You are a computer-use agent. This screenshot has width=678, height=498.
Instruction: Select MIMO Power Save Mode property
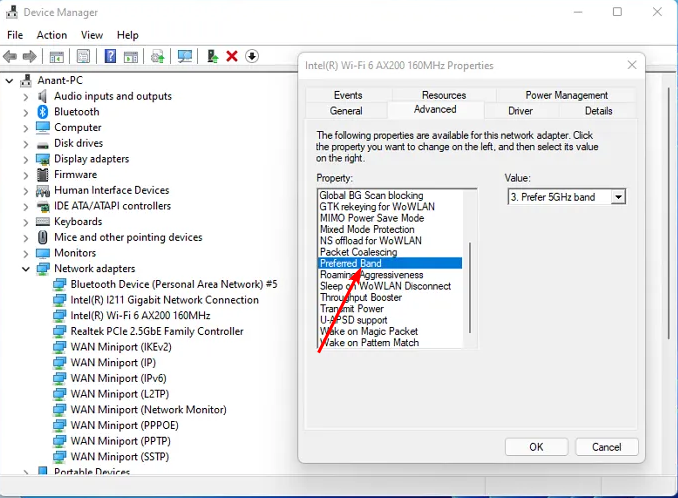coord(372,218)
